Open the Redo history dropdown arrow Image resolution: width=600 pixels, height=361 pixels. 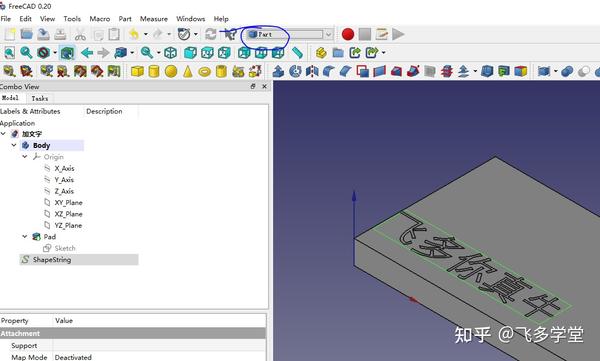point(169,34)
